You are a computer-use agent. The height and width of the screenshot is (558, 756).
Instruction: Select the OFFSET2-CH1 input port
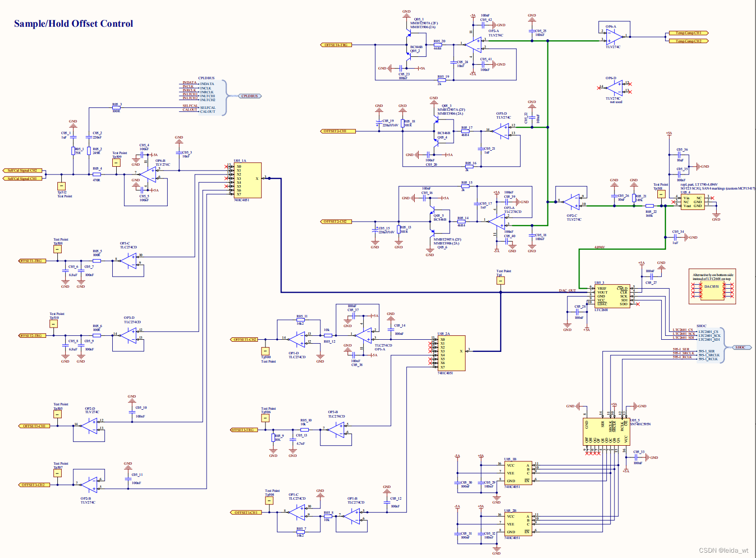338,131
